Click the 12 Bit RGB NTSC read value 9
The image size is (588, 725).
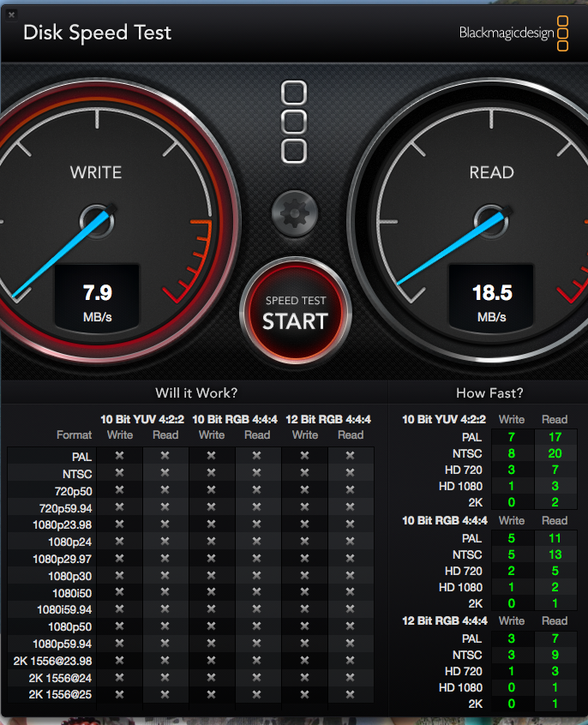coord(554,655)
